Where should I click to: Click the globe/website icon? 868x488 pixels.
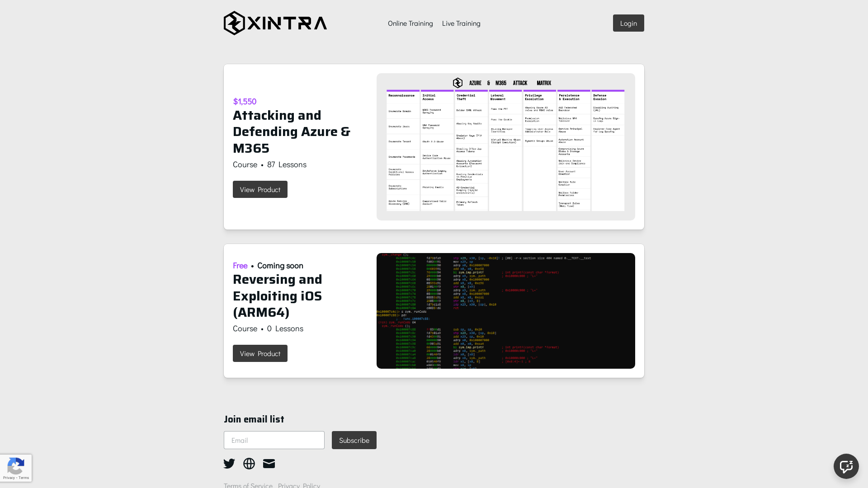[x=249, y=464]
